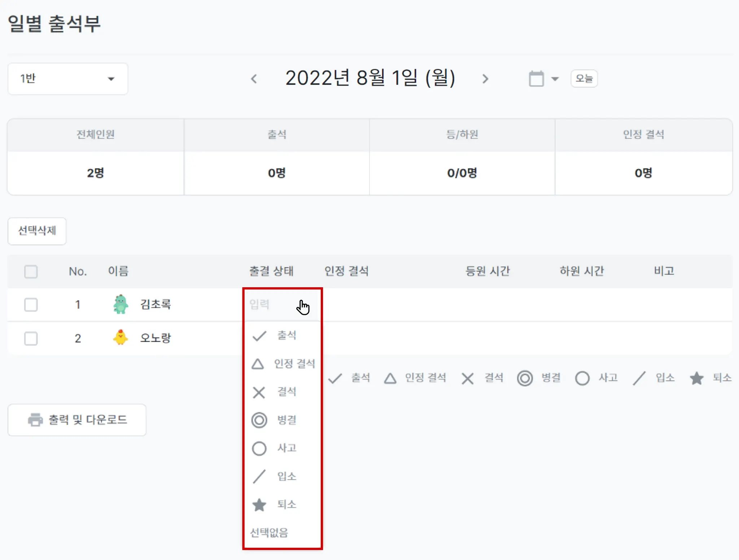Click the 입력 field for 김초록
The height and width of the screenshot is (560, 739).
(x=282, y=305)
